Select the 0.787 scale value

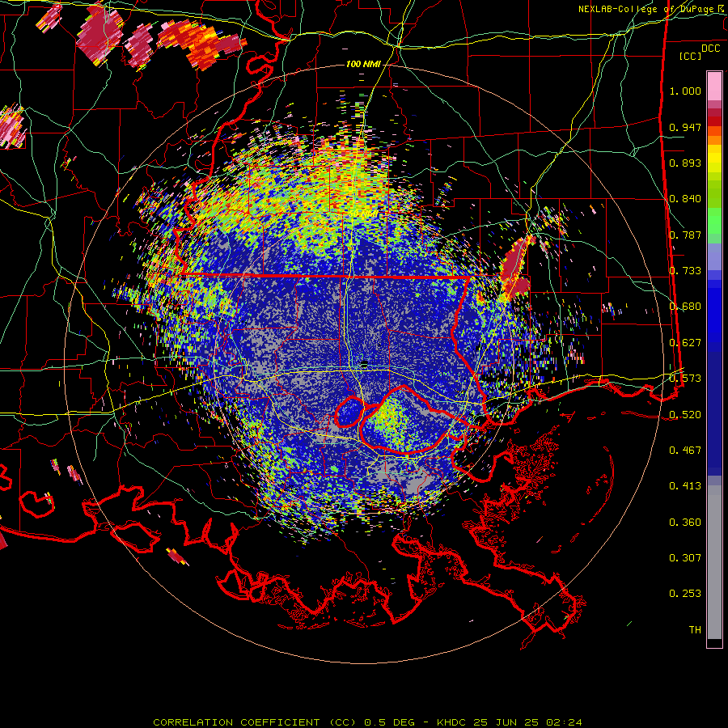tap(685, 235)
